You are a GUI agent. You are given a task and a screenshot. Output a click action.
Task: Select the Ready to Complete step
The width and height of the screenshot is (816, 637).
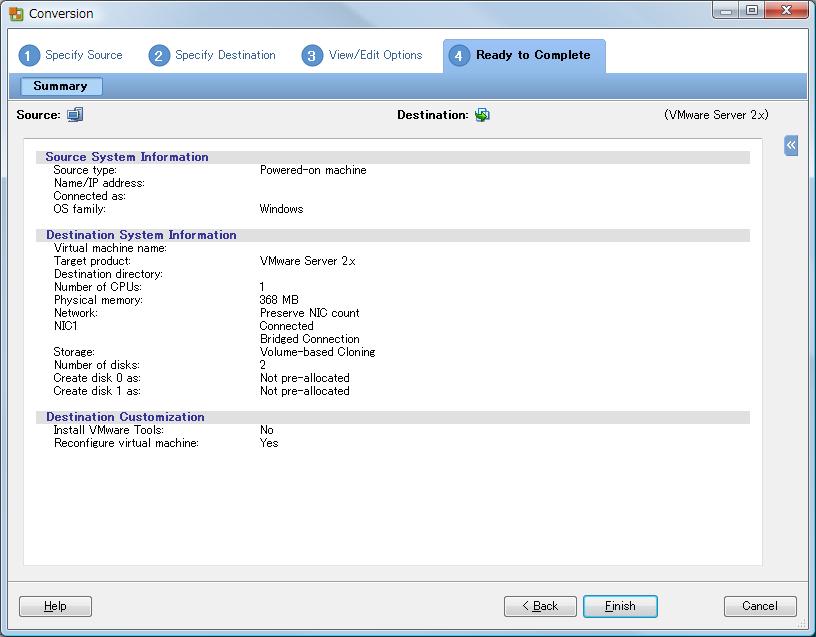(524, 55)
